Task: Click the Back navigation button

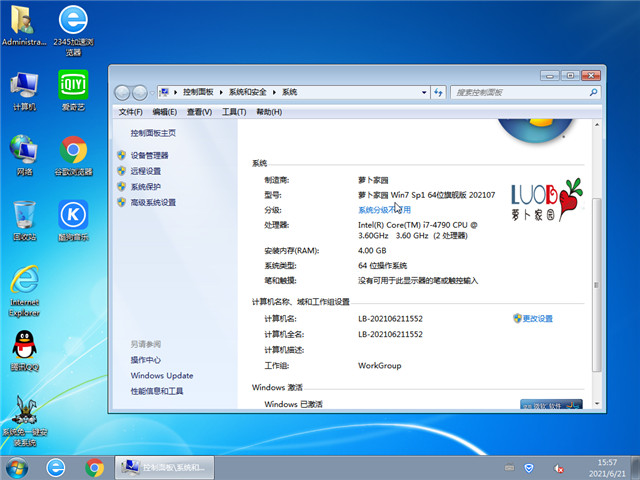Action: 122,93
